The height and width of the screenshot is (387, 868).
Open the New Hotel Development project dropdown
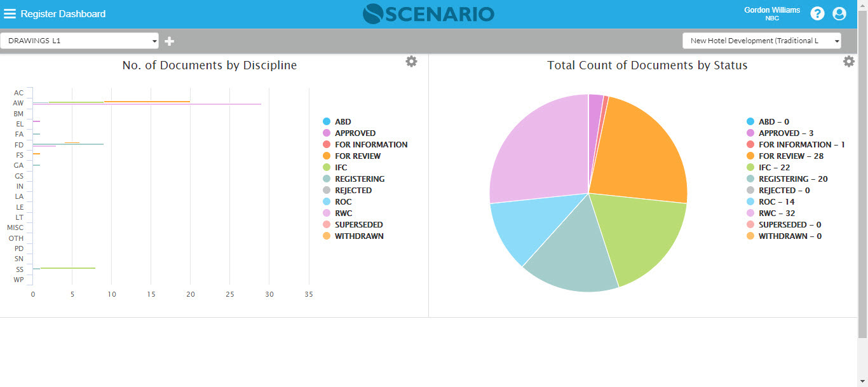761,40
